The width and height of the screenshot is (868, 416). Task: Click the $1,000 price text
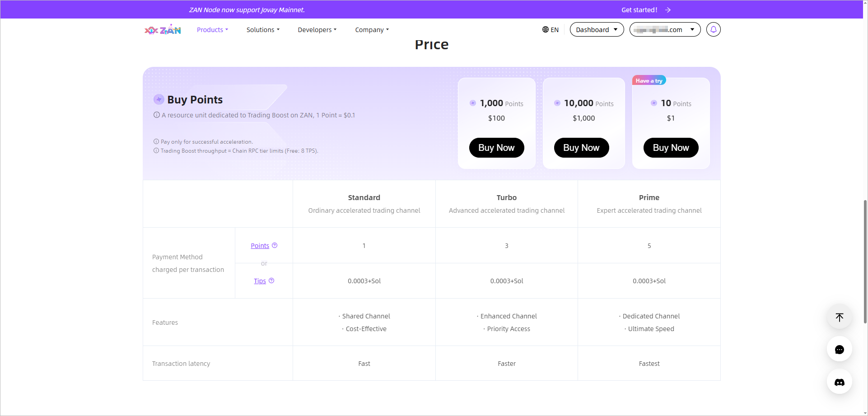click(x=583, y=118)
